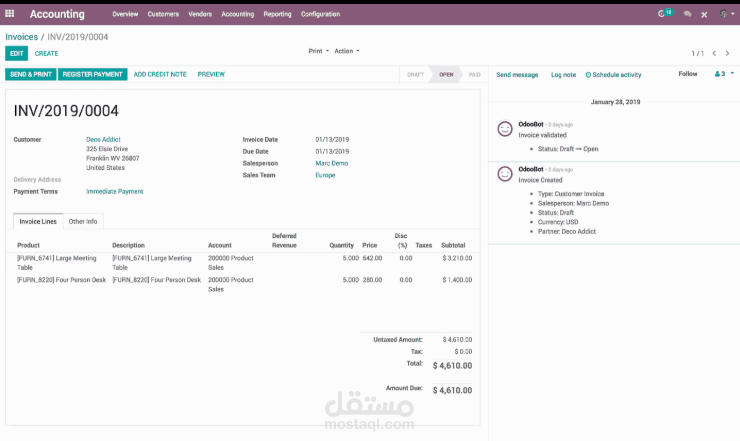Click ADD CREDIT NOTE

(x=160, y=74)
